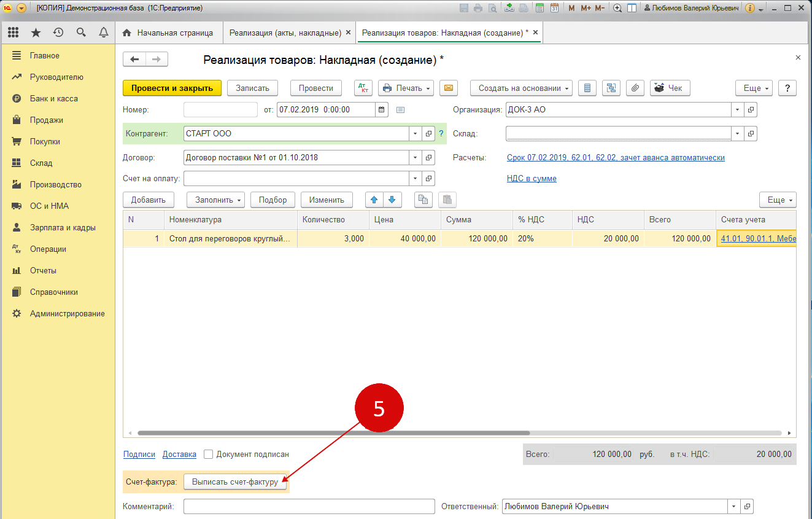Image resolution: width=812 pixels, height=519 pixels.
Task: Expand the Договор dropdown list
Action: 416,158
